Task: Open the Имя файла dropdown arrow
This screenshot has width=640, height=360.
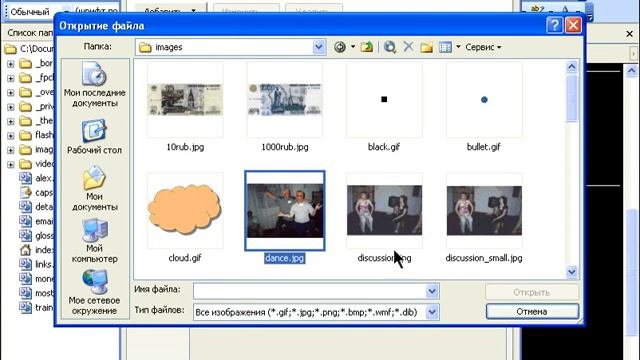Action: tap(432, 291)
